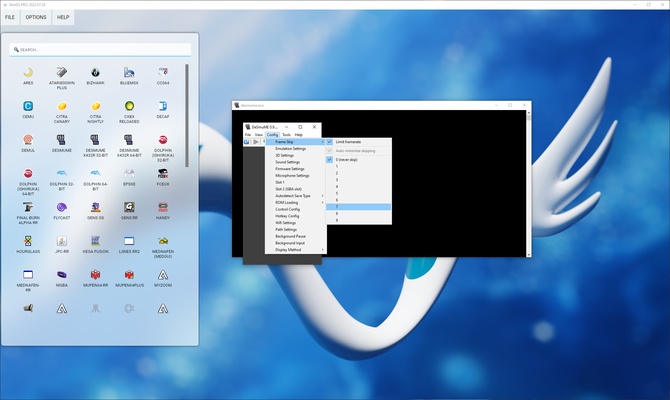This screenshot has width=670, height=400.
Task: Open Dolphin Ishiiruka 32-bit
Action: point(163,140)
